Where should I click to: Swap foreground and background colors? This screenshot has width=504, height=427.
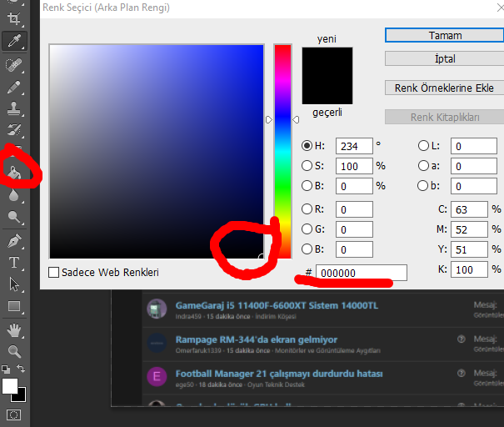tap(21, 368)
